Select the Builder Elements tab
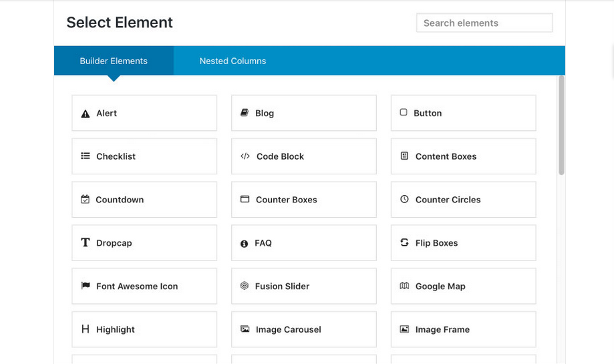 click(114, 61)
